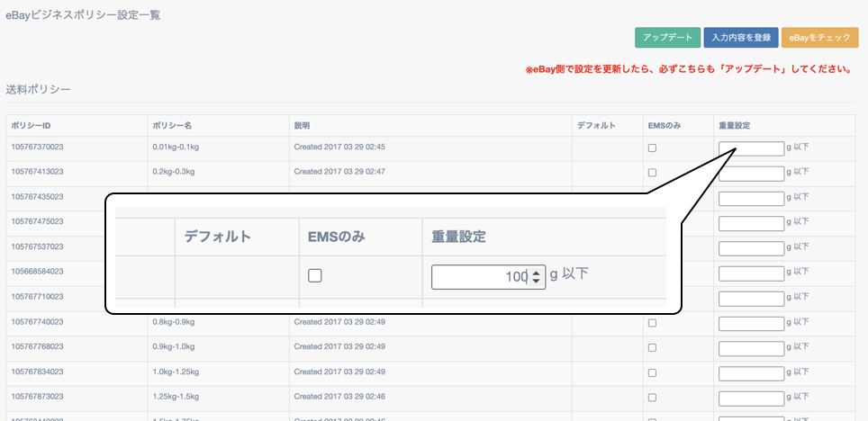This screenshot has width=868, height=421.
Task: Click the stepper arrows on the 100 g field
Action: (536, 277)
